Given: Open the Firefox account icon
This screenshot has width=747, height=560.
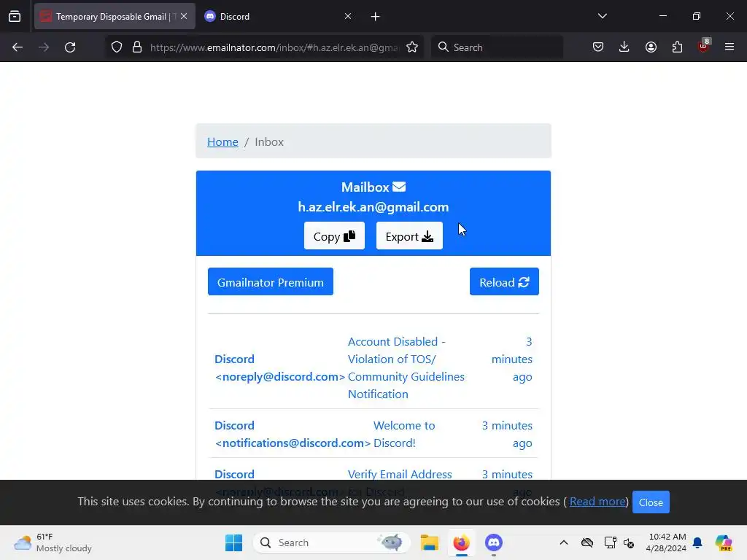Looking at the screenshot, I should pyautogui.click(x=651, y=47).
